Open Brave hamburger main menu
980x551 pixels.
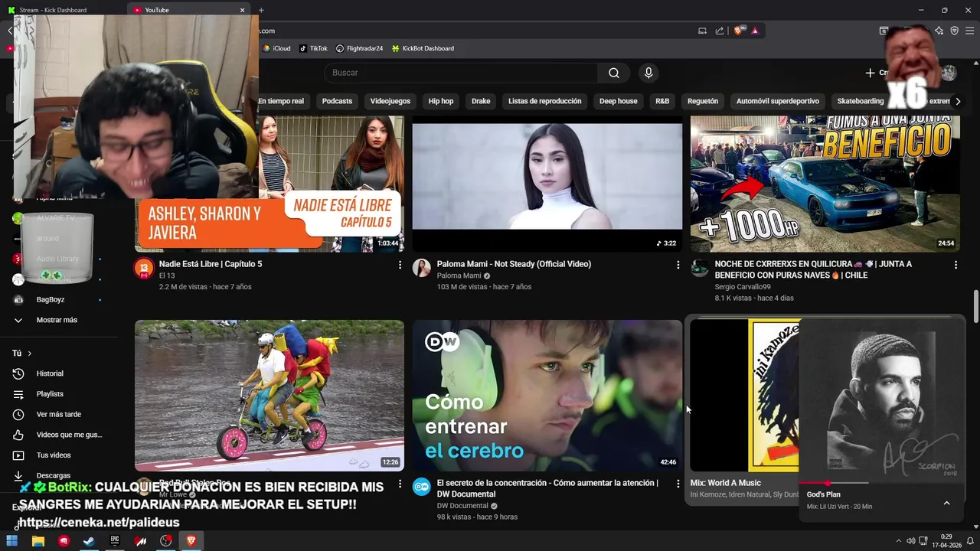pyautogui.click(x=969, y=31)
